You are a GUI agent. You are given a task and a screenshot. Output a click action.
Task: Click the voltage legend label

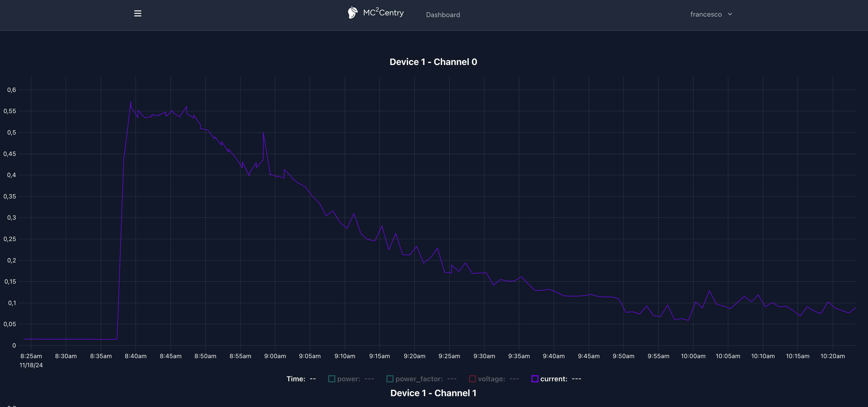492,379
